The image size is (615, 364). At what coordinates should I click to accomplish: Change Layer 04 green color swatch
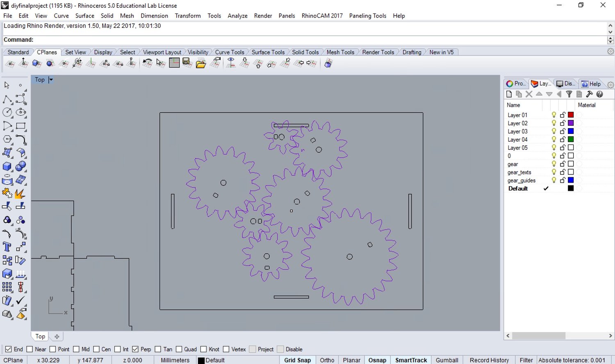pyautogui.click(x=571, y=140)
